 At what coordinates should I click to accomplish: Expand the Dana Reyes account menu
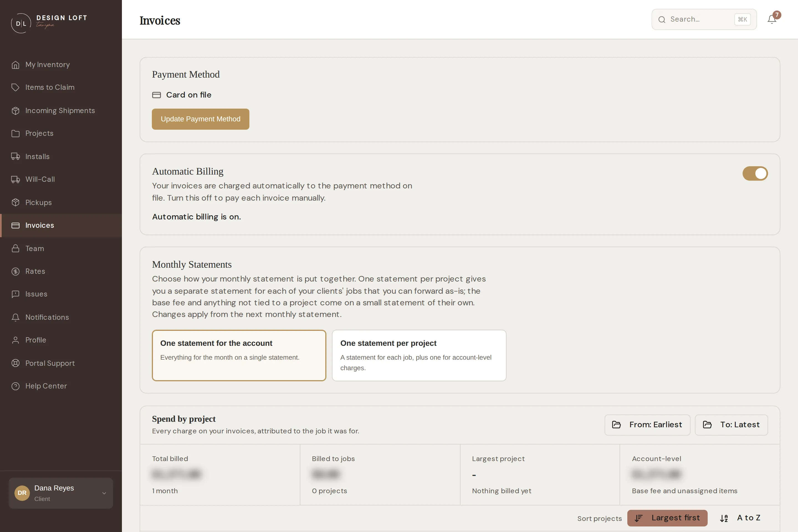[x=61, y=493]
